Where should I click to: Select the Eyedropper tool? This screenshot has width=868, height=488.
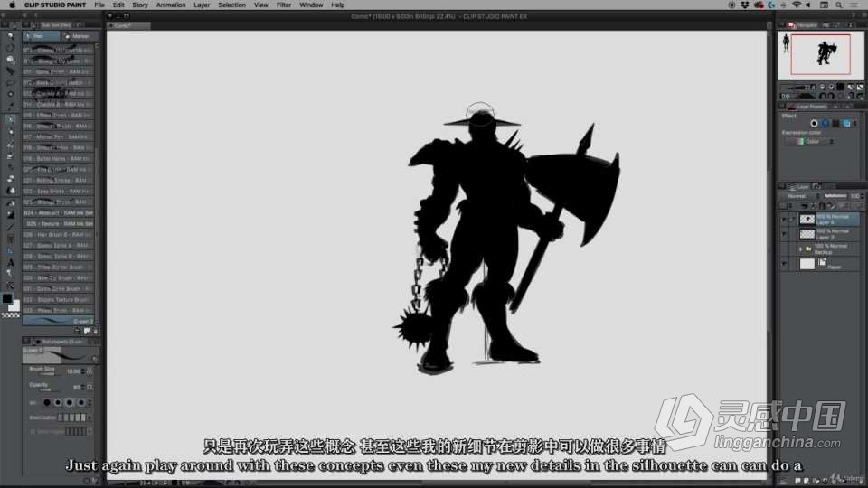[10, 105]
